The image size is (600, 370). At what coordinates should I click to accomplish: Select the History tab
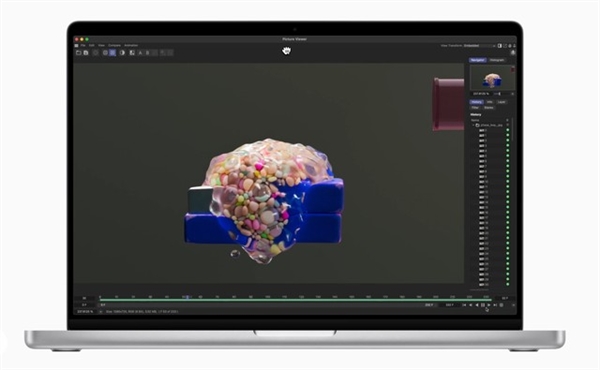(477, 102)
